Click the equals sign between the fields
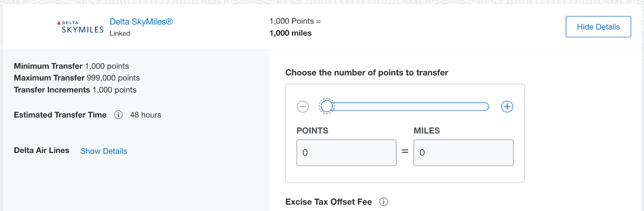This screenshot has width=644, height=211. click(405, 151)
